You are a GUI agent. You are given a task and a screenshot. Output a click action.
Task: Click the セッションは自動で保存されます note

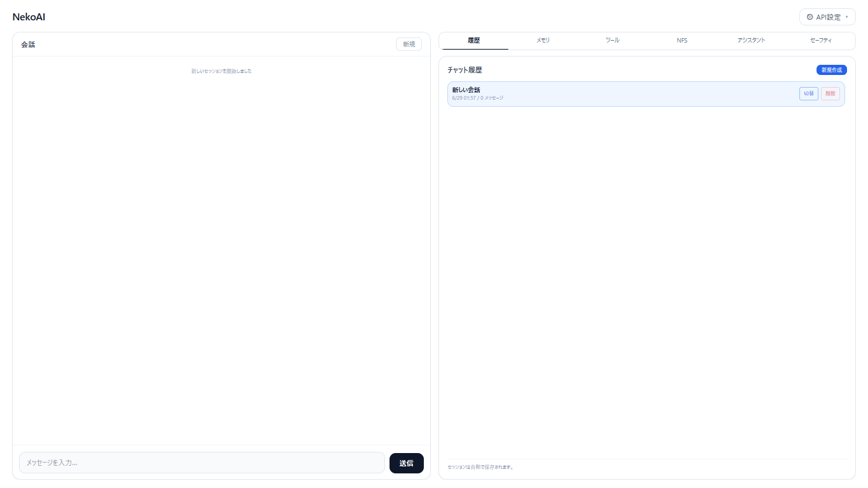point(480,467)
